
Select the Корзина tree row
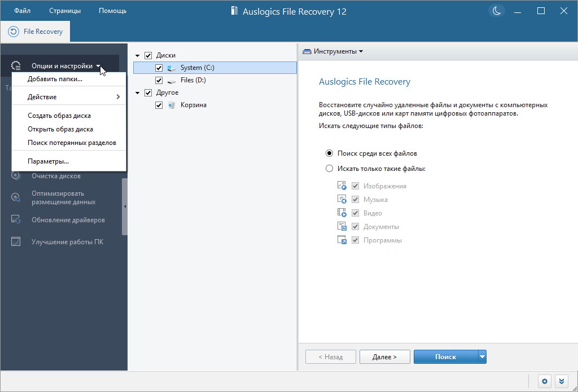(215, 105)
